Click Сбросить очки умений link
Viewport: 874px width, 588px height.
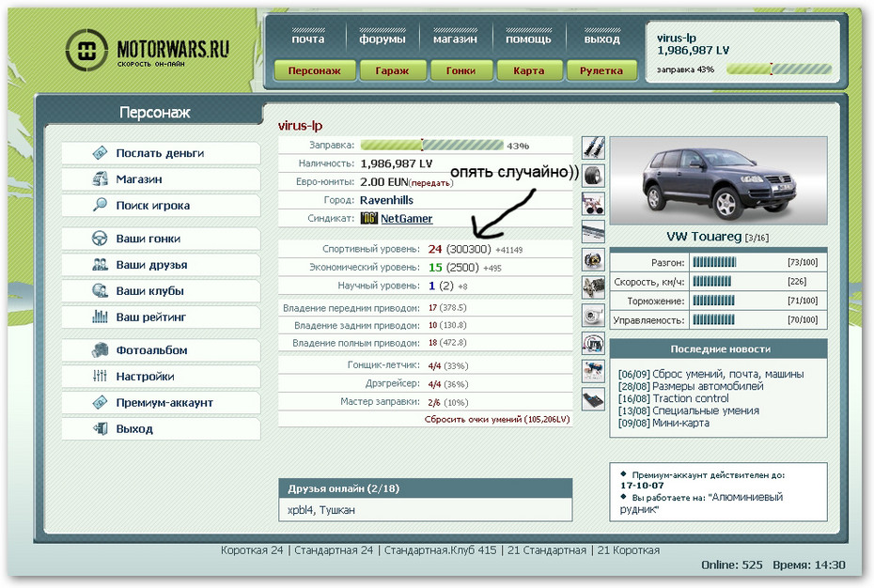pyautogui.click(x=497, y=419)
